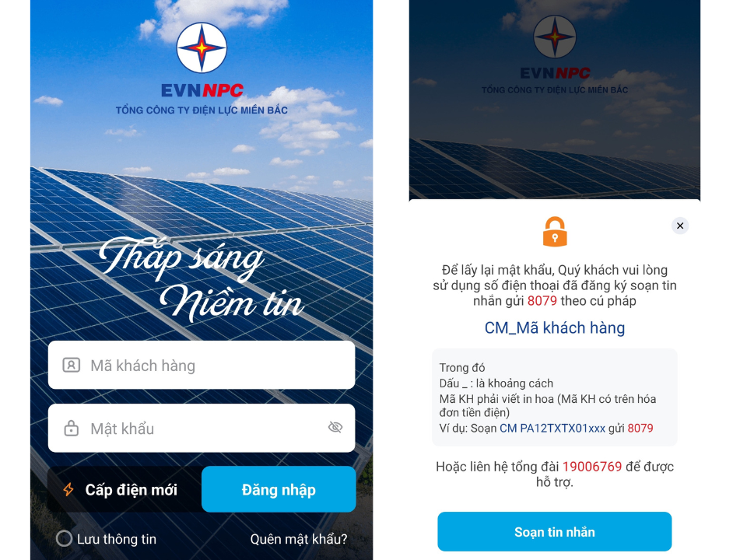
Task: Tap the Soạn tin nhắn button
Action: tap(555, 531)
